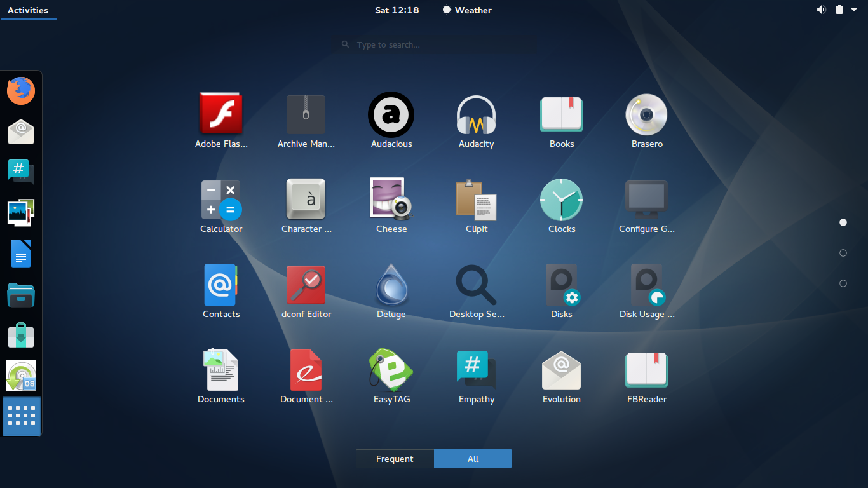Open chat app icon in the dash
Image resolution: width=868 pixels, height=488 pixels.
tap(21, 172)
